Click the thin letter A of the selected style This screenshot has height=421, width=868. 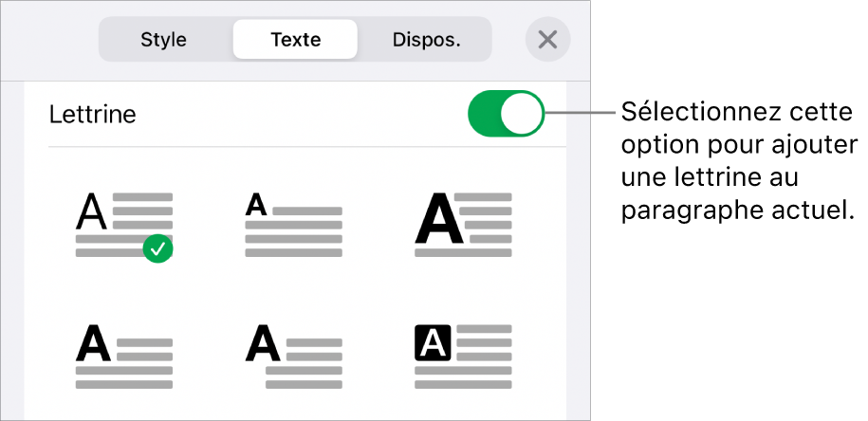click(90, 212)
